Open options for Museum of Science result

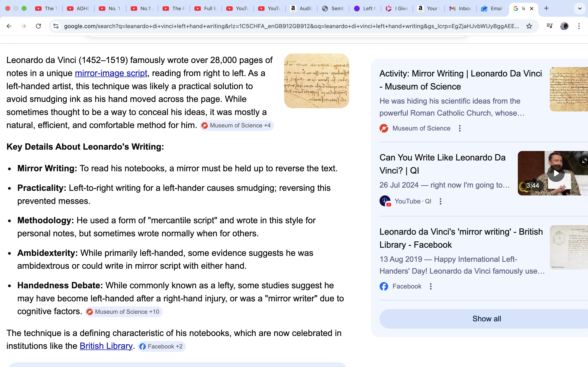(x=460, y=128)
